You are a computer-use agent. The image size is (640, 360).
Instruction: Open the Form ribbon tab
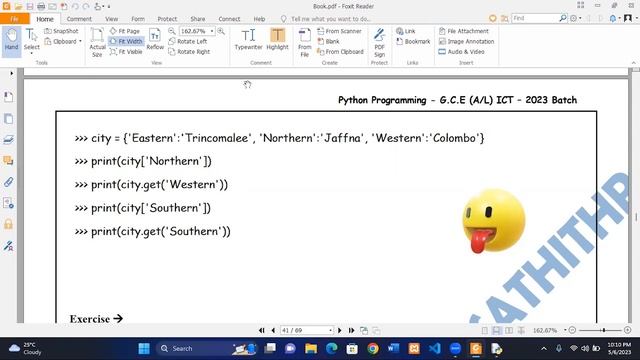[138, 19]
